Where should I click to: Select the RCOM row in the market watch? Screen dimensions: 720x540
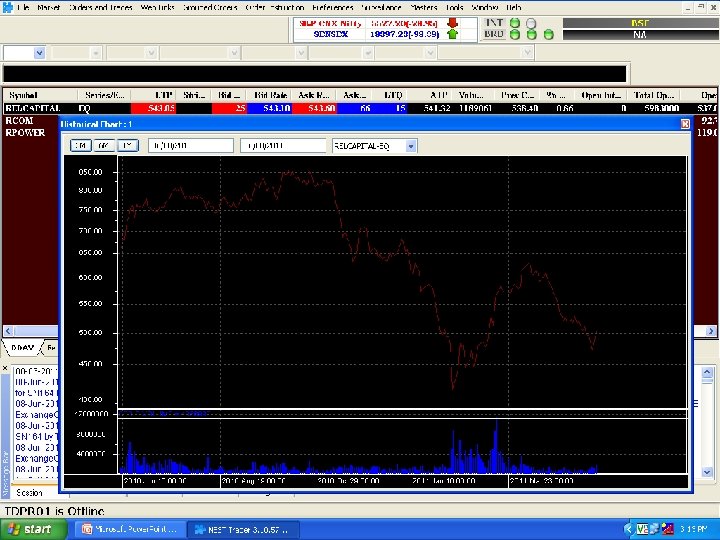(x=19, y=121)
